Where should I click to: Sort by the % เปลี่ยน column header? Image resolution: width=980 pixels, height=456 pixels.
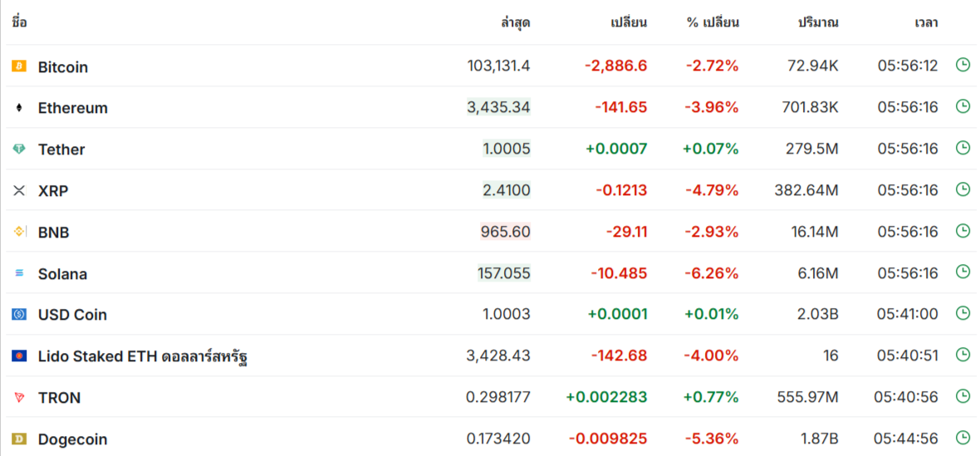pyautogui.click(x=712, y=22)
